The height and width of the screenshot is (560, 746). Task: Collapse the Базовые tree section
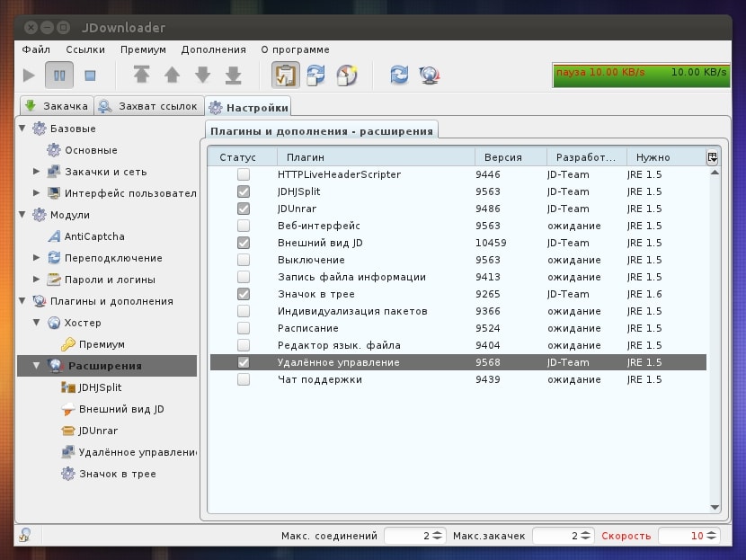pos(22,129)
